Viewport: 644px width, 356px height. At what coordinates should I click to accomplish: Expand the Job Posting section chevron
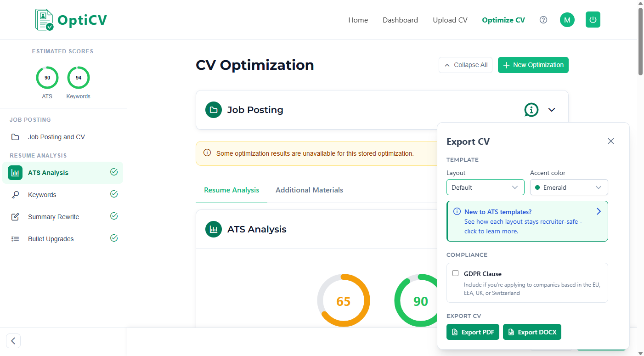click(552, 110)
